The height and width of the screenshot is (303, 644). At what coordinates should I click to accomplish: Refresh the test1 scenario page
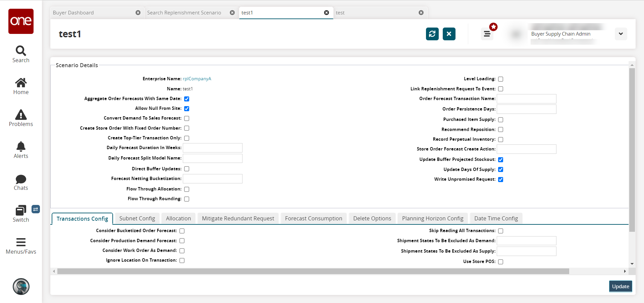[432, 34]
